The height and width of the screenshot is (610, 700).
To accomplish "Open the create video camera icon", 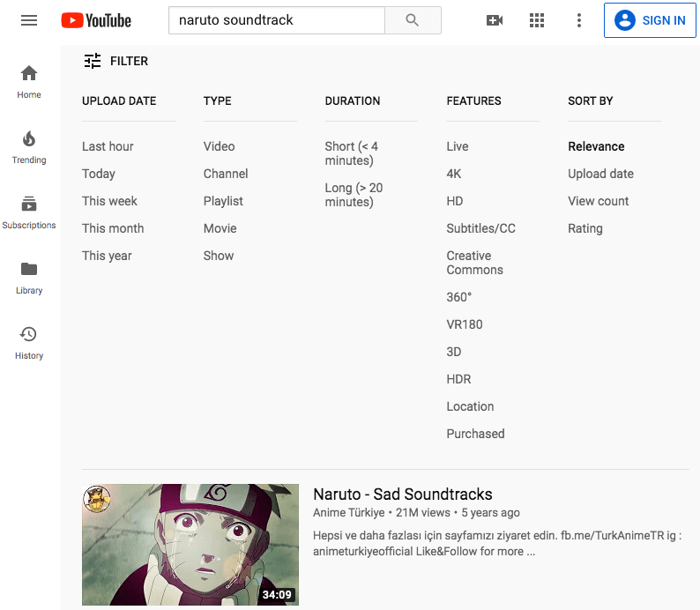I will tap(495, 20).
